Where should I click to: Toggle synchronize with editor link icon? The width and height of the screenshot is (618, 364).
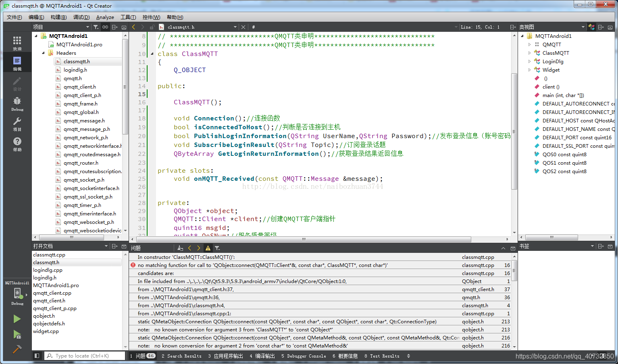pos(105,27)
